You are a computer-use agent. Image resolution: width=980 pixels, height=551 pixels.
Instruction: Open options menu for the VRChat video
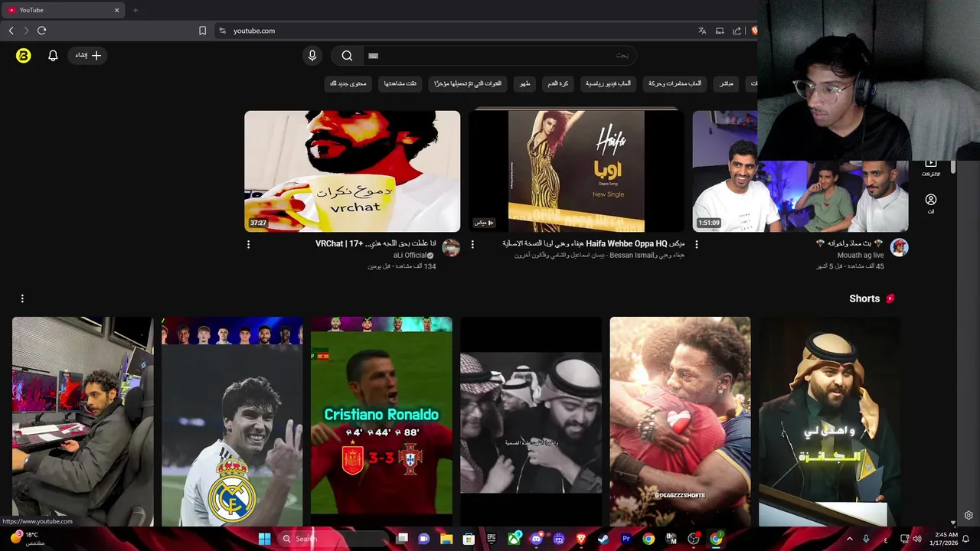tap(248, 244)
